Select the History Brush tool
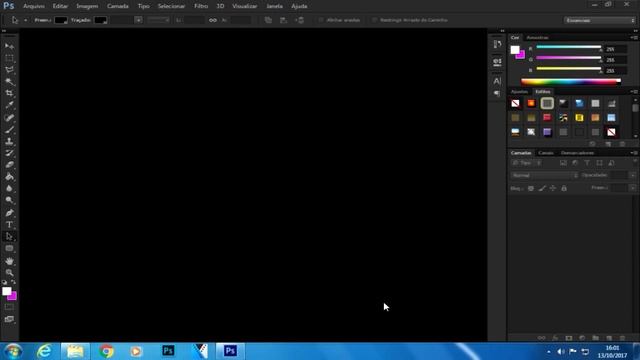Screen dimensions: 640x360 (9, 153)
